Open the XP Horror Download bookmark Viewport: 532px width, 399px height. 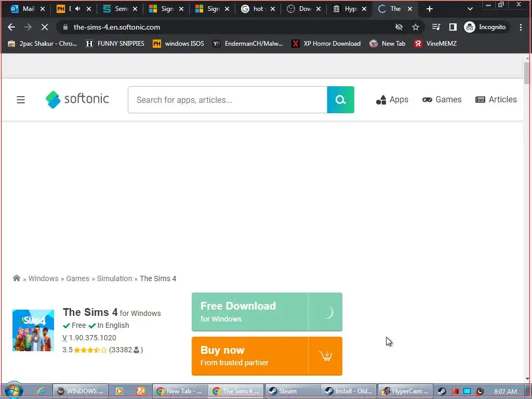pyautogui.click(x=326, y=44)
